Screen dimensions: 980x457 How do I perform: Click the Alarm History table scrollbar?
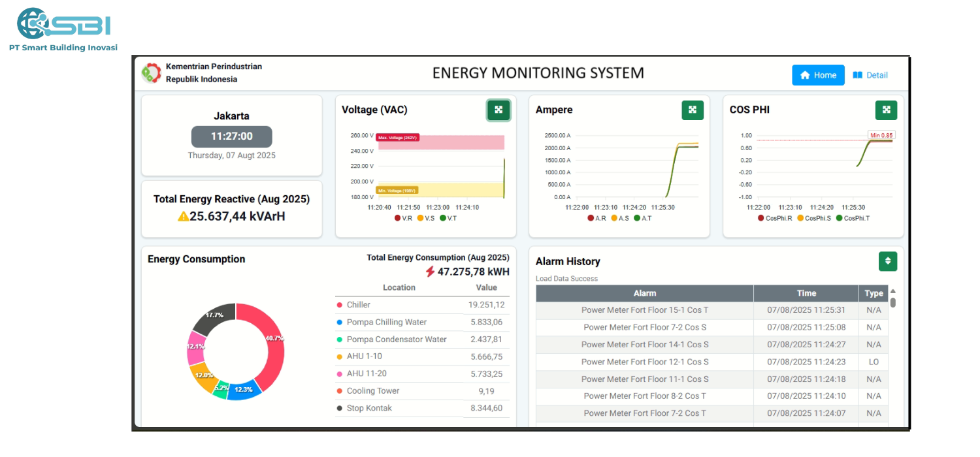click(893, 302)
